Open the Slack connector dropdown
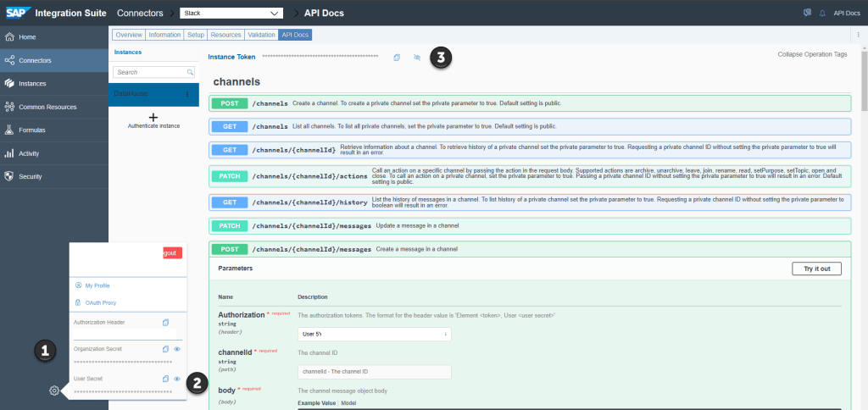Viewport: 868px width, 410px height. (x=231, y=14)
